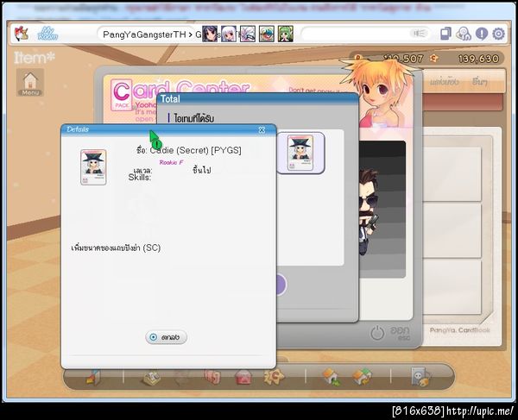Click the Card PACK logo icon

point(122,95)
